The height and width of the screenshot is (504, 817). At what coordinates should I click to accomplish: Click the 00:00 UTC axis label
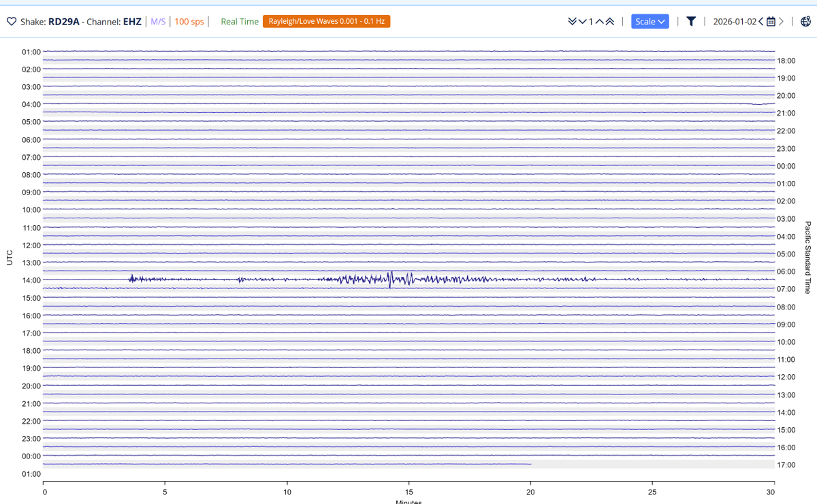(x=31, y=456)
